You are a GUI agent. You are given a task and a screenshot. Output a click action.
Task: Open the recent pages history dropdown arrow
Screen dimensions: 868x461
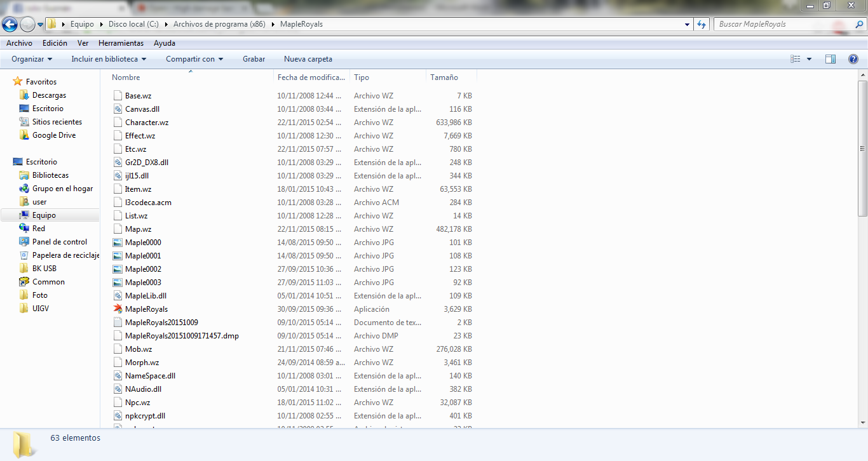tap(40, 25)
